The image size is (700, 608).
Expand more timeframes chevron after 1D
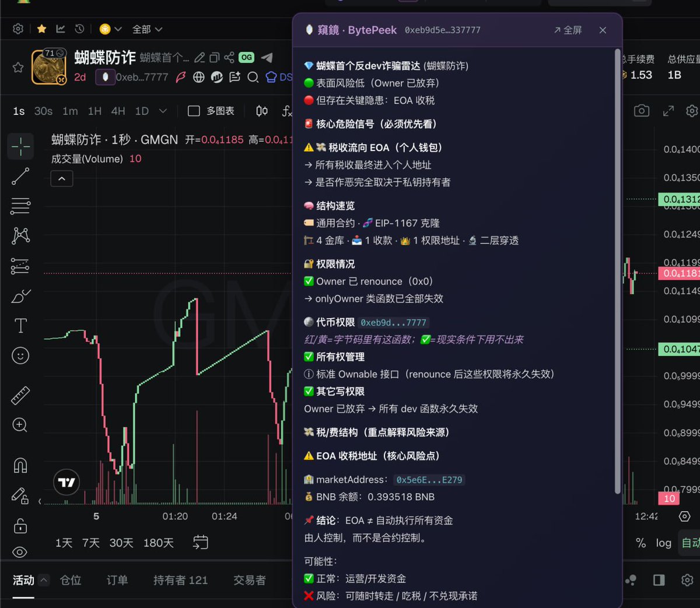coord(163,111)
